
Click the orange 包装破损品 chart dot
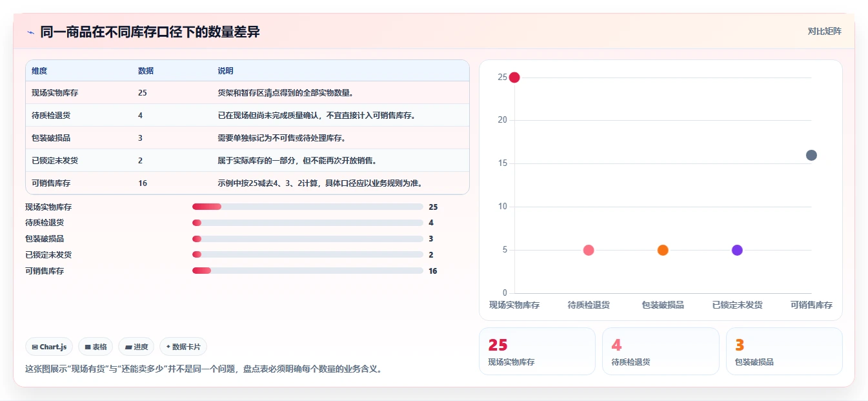(x=663, y=250)
